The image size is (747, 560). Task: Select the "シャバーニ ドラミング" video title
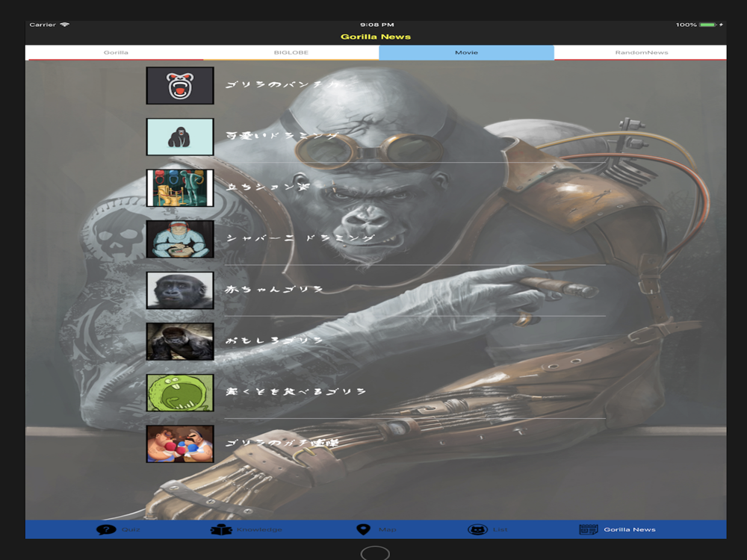click(x=300, y=238)
